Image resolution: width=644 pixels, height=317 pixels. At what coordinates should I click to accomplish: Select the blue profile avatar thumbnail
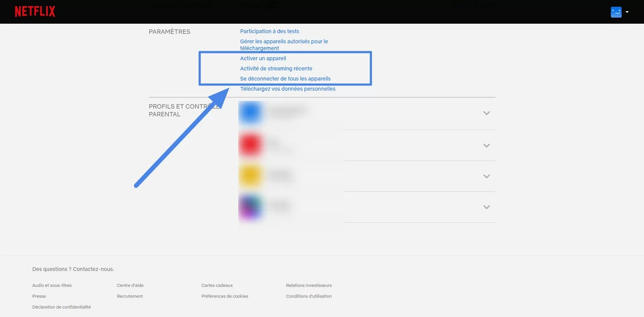(250, 113)
